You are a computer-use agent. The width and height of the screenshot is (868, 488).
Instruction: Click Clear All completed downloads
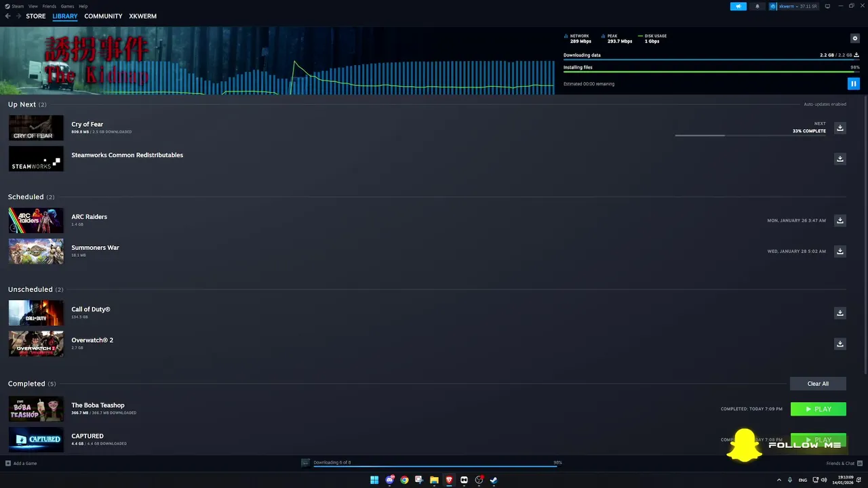[818, 384]
